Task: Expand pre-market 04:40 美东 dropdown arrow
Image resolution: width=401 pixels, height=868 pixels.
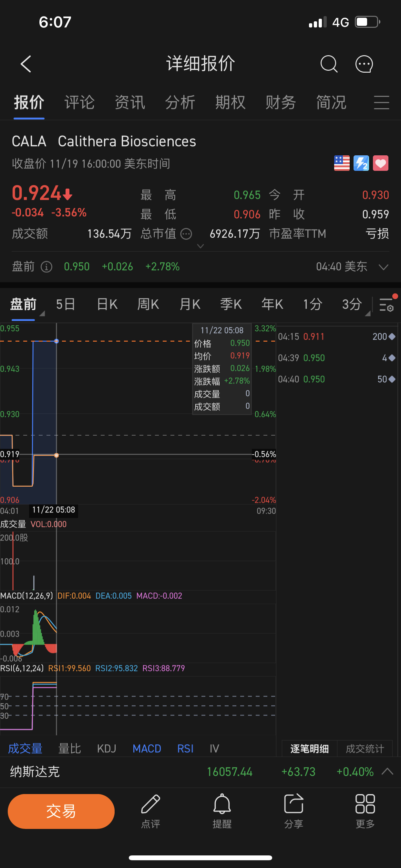Action: click(x=384, y=267)
